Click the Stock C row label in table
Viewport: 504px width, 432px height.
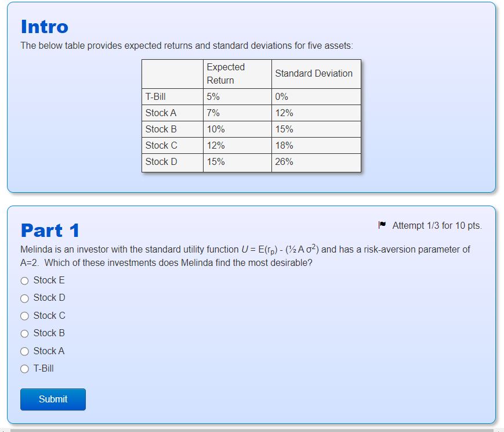(x=172, y=146)
